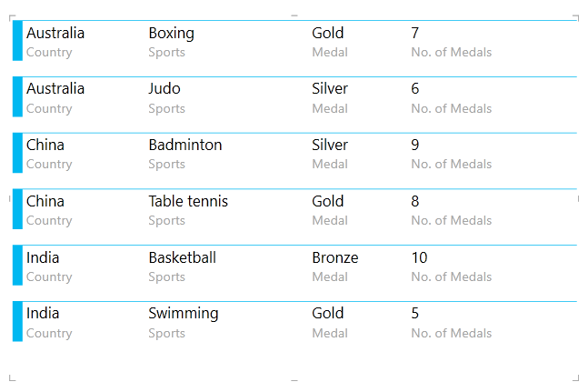Click the India Swimming row color bar
The width and height of the screenshot is (588, 382).
coord(17,322)
